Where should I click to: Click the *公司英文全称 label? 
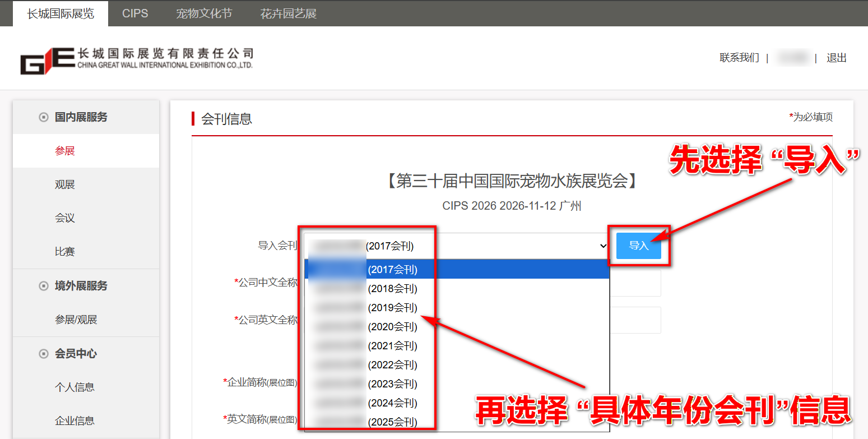pos(266,320)
